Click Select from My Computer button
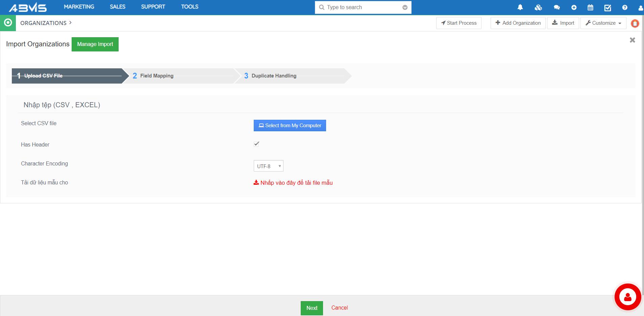 click(x=290, y=126)
